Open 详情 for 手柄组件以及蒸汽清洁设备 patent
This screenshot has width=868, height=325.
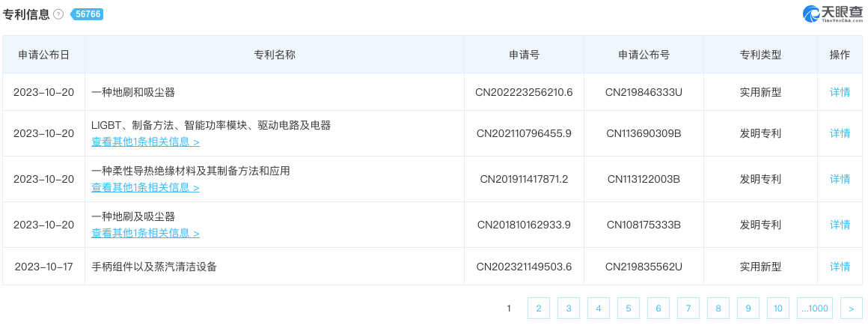click(840, 267)
